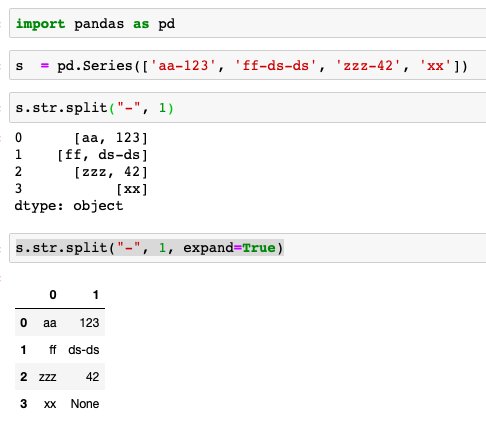Click the cell with expand=True split
This screenshot has height=426, width=486.
247,248
